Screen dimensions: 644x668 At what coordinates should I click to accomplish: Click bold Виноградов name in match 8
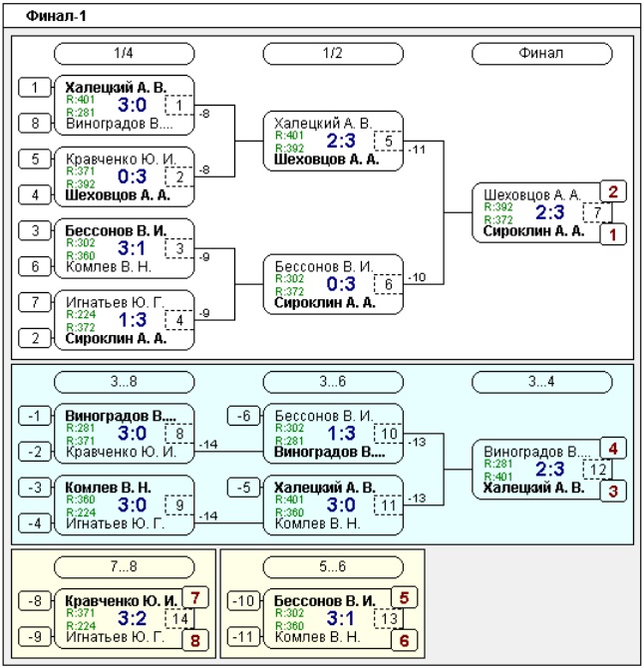point(121,416)
